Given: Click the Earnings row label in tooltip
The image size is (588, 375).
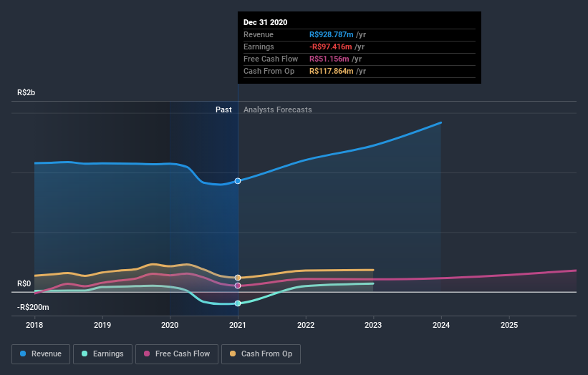Looking at the screenshot, I should coord(259,47).
